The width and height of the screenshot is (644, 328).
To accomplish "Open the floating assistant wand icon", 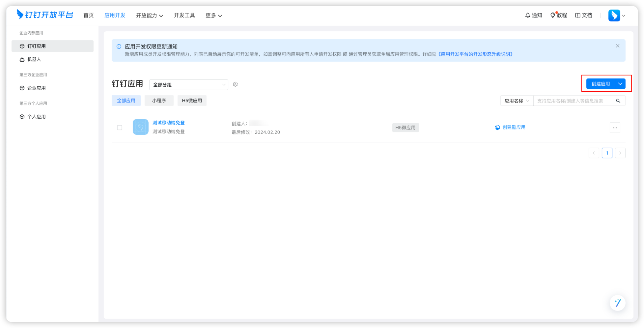I will (618, 303).
